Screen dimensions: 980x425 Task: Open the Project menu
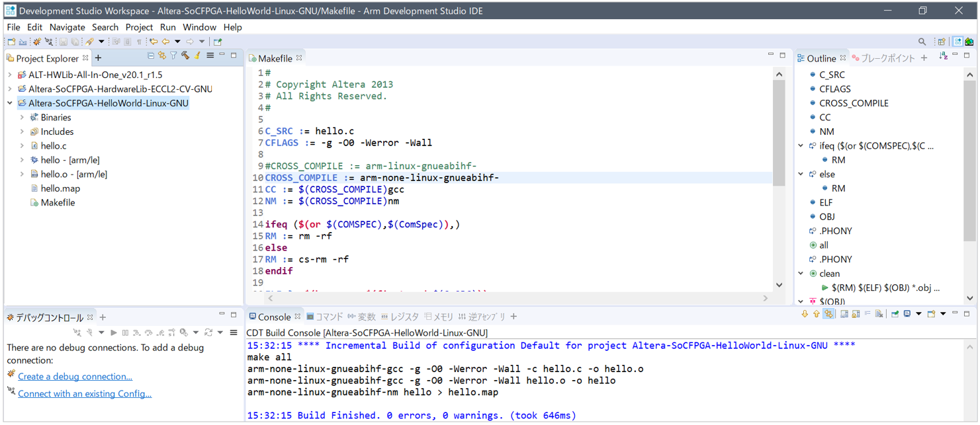[x=139, y=27]
